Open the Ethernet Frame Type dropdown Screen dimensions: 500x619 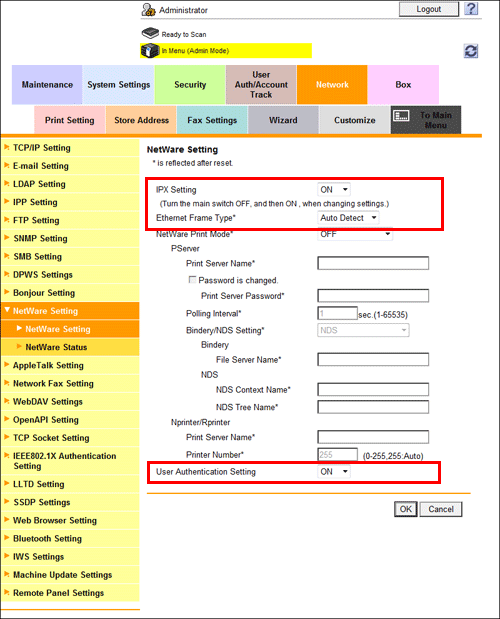coord(348,218)
